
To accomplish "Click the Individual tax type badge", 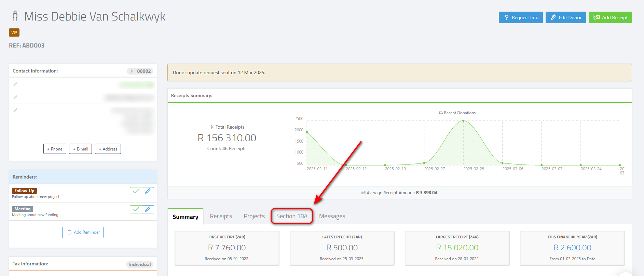I will tap(139, 264).
